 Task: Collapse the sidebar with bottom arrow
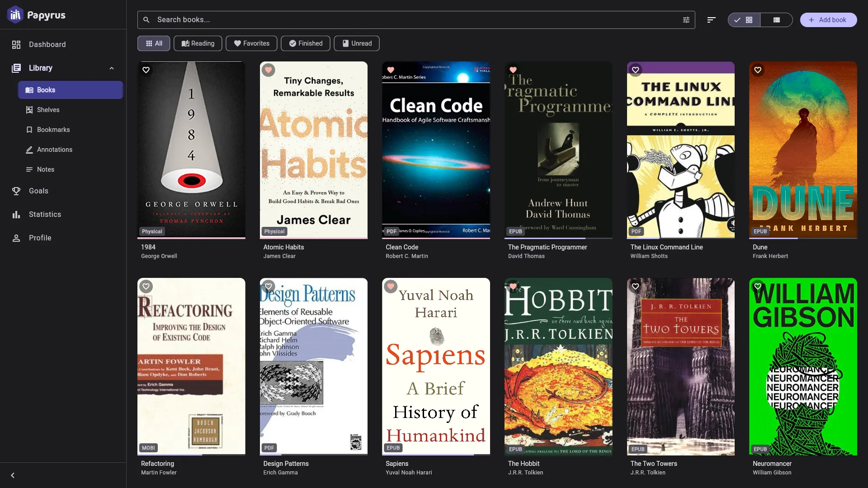[13, 475]
